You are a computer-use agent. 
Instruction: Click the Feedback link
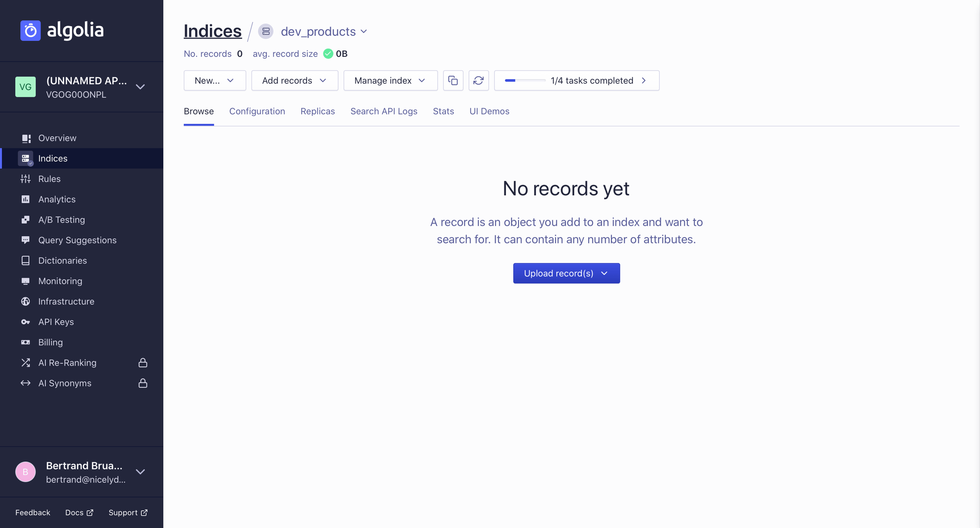click(33, 512)
